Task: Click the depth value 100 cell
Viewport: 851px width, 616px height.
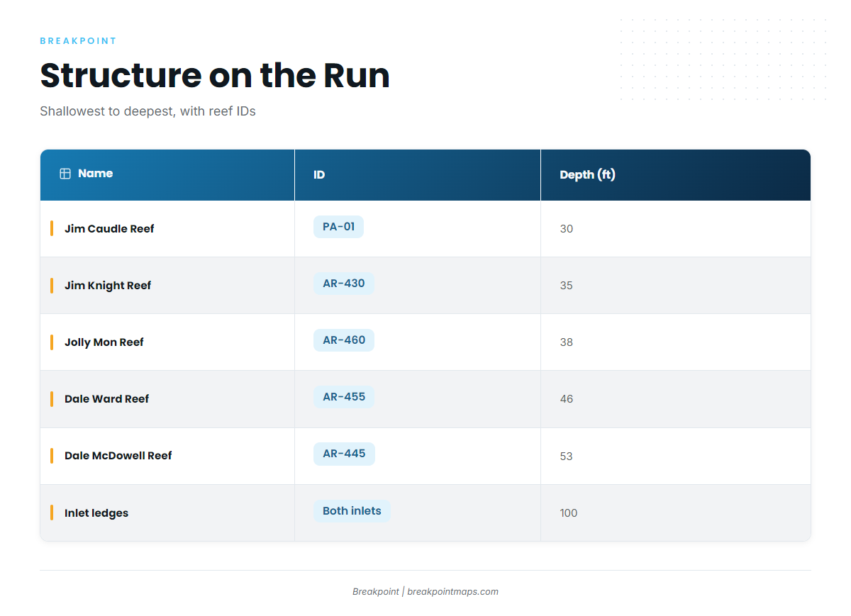Action: 676,513
